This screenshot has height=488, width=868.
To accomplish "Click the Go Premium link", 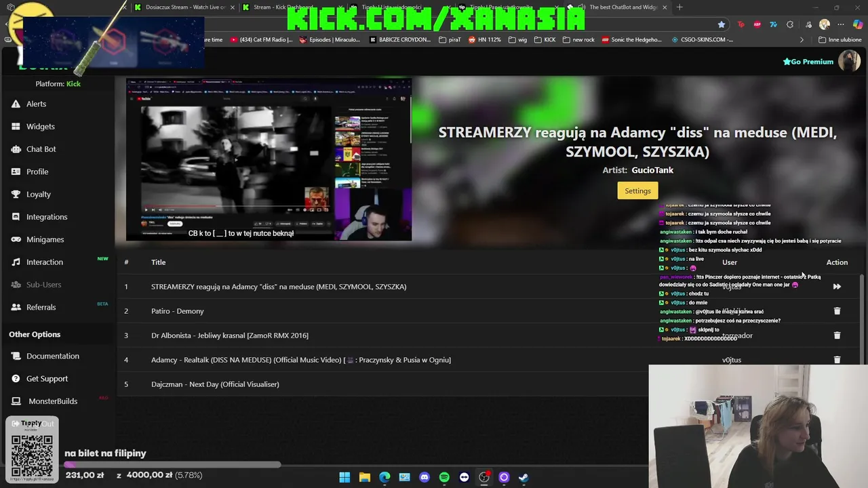I will click(x=808, y=62).
